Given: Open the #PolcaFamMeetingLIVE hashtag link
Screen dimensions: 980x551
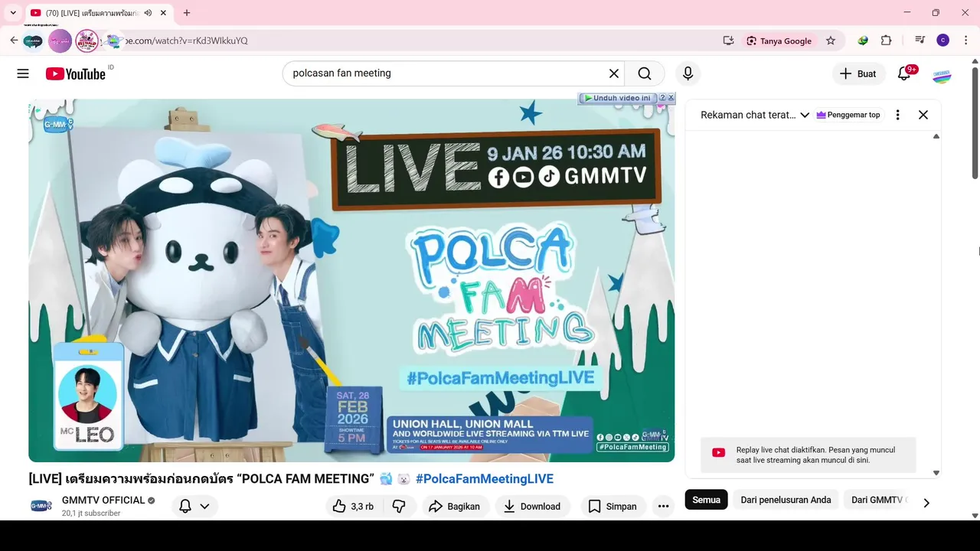Looking at the screenshot, I should [x=485, y=479].
